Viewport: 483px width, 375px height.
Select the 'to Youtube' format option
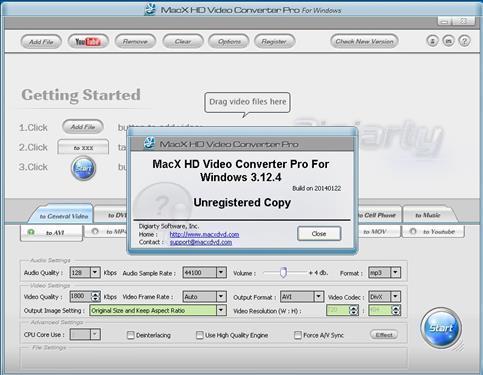[433, 231]
